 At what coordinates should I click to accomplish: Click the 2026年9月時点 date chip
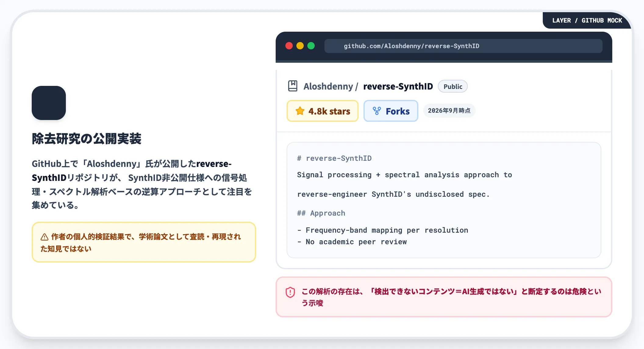tap(449, 111)
